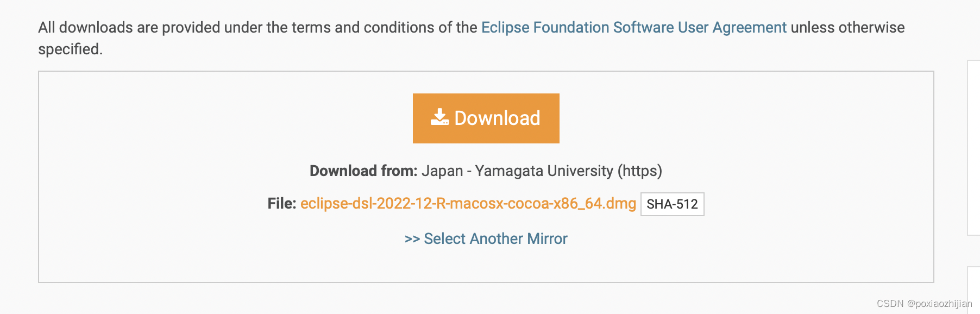
Task: Click the Download button label text
Action: pos(498,118)
